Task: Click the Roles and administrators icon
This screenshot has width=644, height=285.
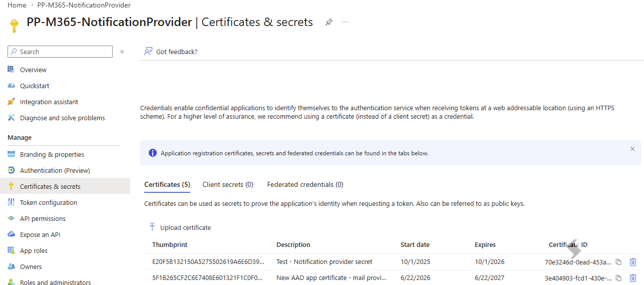Action: (x=11, y=282)
